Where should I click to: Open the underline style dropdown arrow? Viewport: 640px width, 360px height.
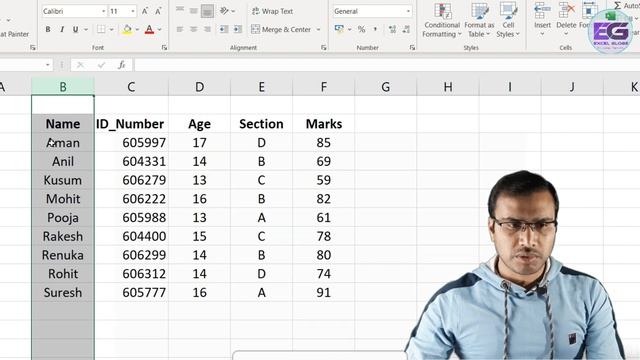click(86, 29)
